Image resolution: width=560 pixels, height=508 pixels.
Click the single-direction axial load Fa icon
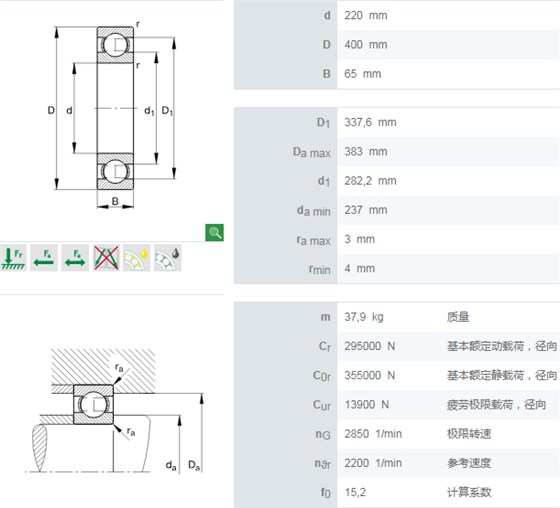pos(44,258)
